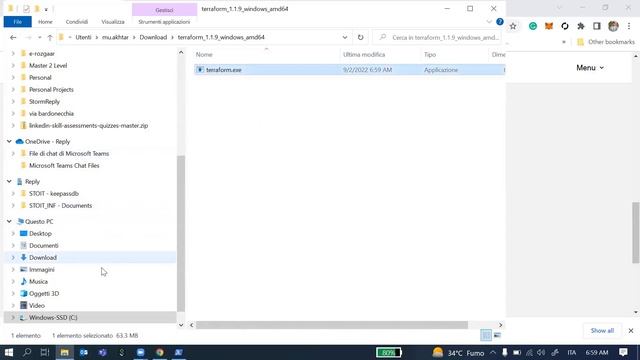Select STOIT - keepassdb entry
This screenshot has height=360, width=640.
[54, 193]
